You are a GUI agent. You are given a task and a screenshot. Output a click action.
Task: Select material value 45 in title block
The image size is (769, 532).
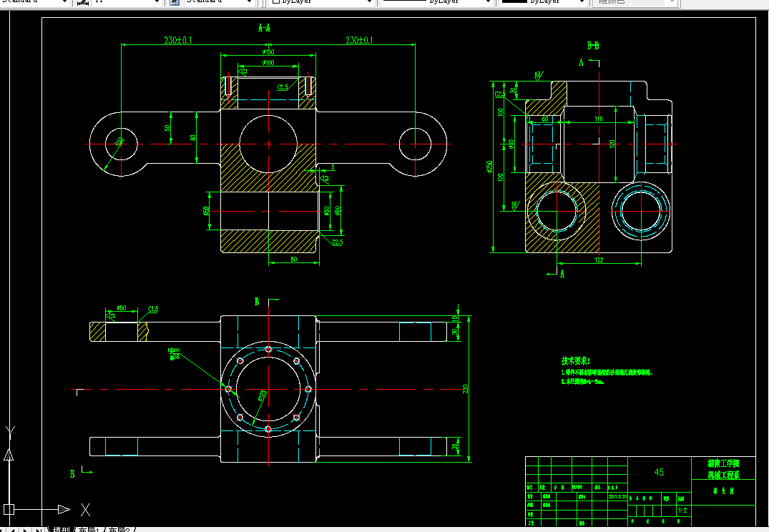[659, 472]
